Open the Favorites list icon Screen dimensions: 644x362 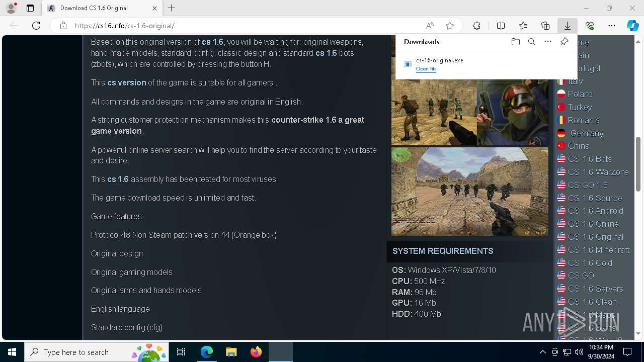coord(523,26)
